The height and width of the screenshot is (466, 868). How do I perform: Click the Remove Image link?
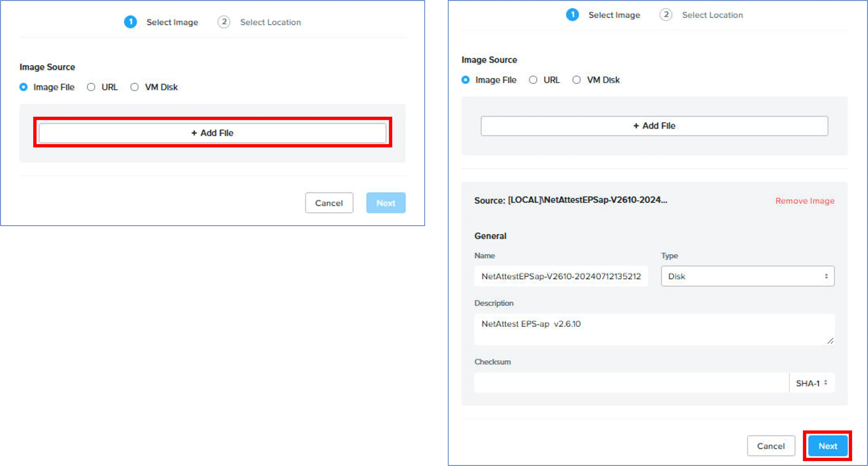[x=805, y=201]
